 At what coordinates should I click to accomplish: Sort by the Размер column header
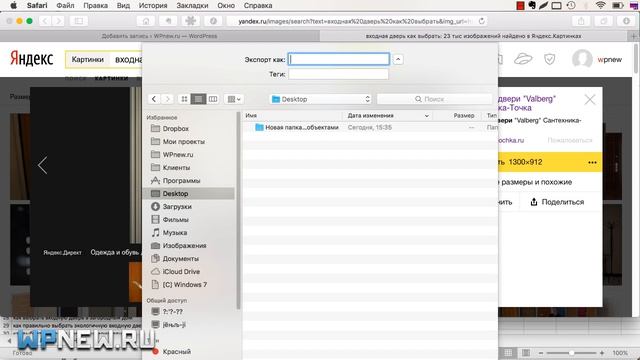[458, 116]
